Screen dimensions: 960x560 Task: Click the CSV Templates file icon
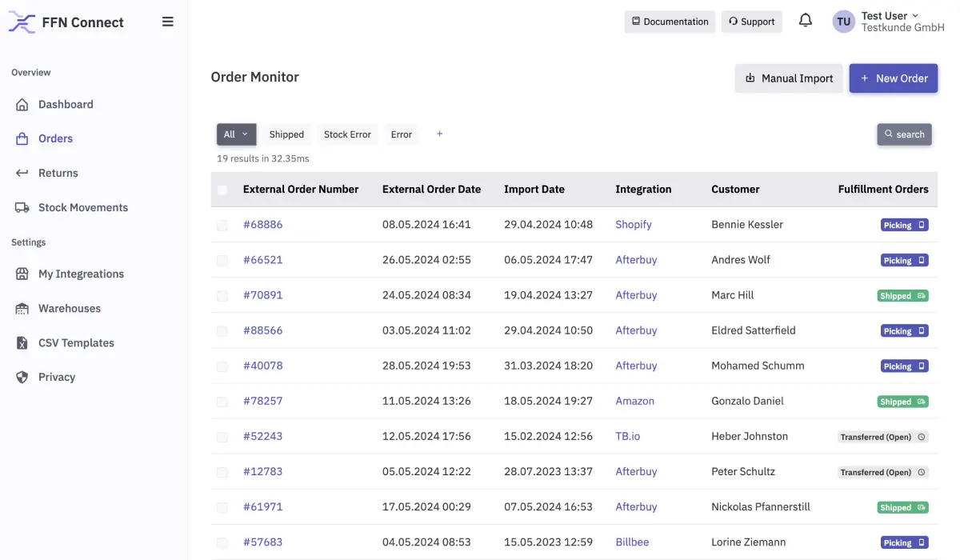tap(22, 343)
